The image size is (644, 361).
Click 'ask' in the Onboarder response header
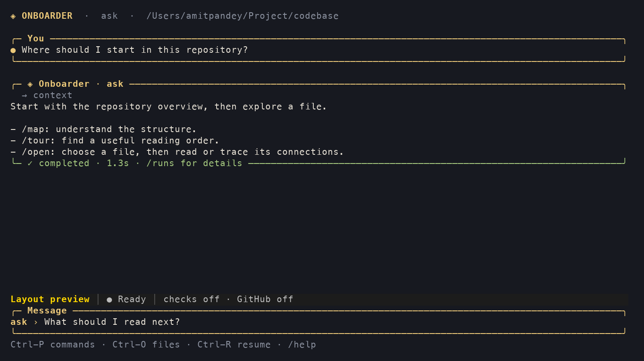pos(115,84)
